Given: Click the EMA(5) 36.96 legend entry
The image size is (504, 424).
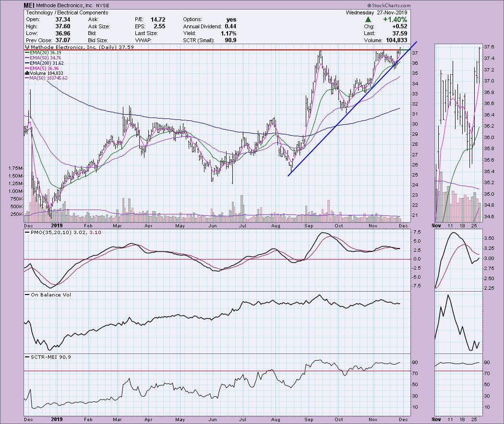Looking at the screenshot, I should 42,69.
